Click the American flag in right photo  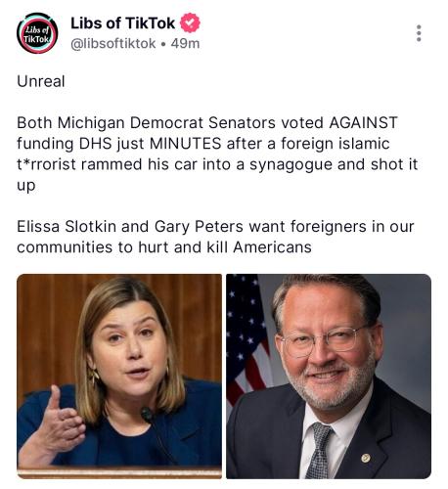click(247, 339)
